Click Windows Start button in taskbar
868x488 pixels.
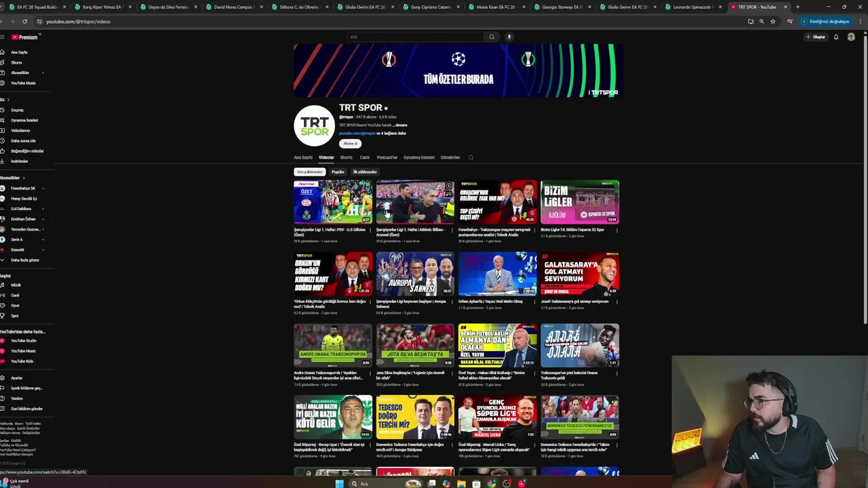click(x=340, y=483)
